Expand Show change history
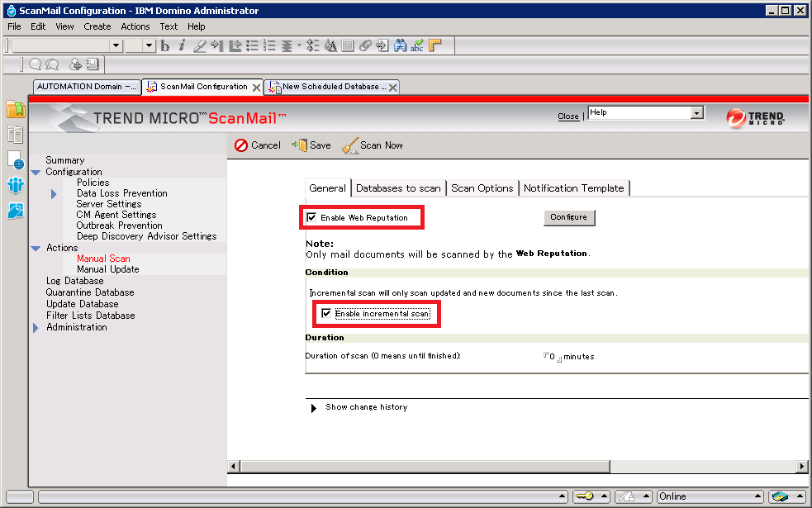Image resolution: width=812 pixels, height=508 pixels. point(314,408)
